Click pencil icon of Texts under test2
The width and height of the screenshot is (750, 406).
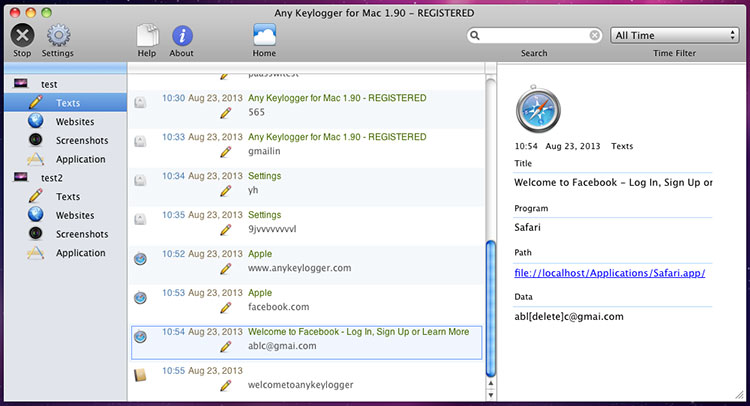point(35,196)
